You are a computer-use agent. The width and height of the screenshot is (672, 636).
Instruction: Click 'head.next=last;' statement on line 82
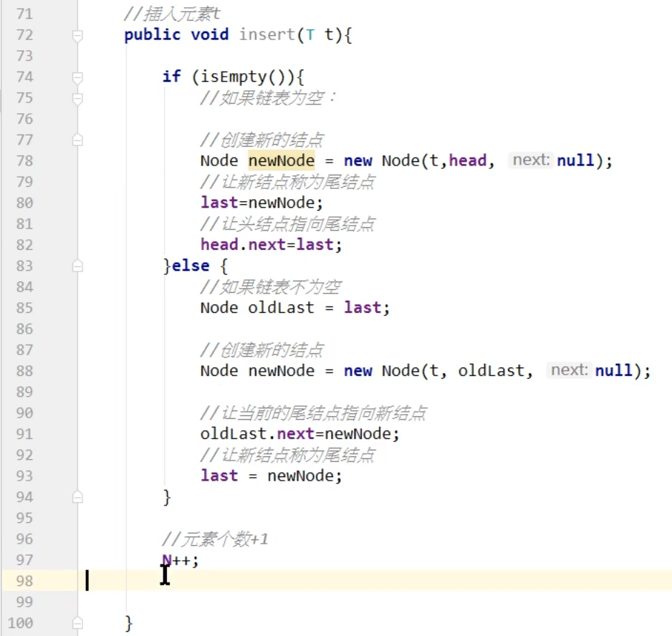click(272, 245)
